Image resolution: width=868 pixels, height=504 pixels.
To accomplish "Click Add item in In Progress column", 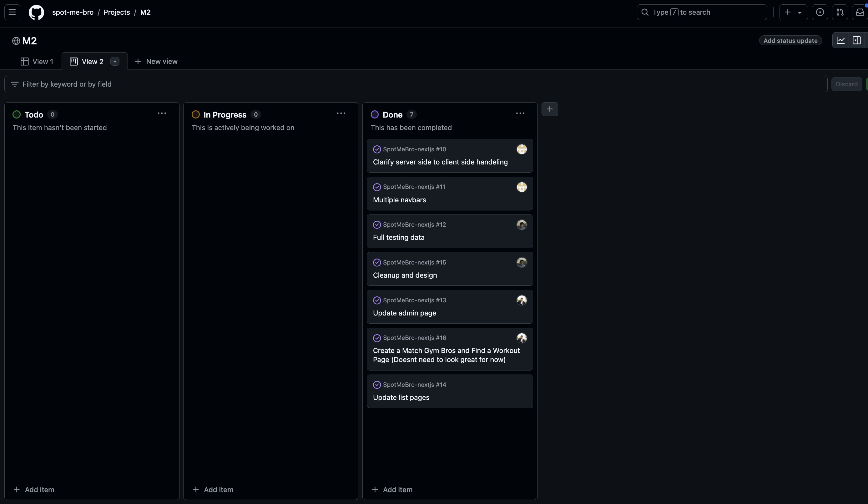I will [x=213, y=490].
